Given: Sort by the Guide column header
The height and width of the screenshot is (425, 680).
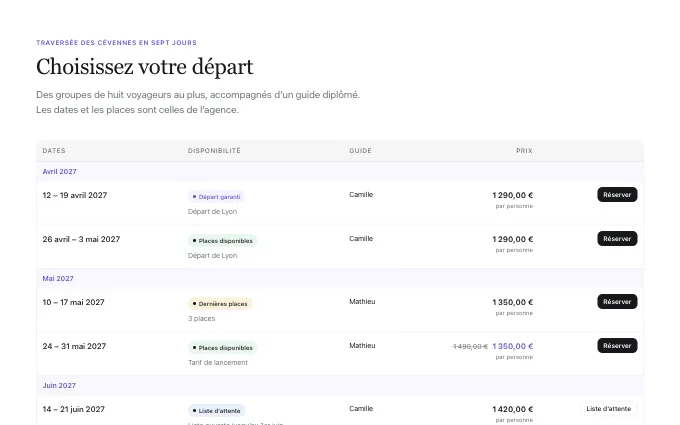Looking at the screenshot, I should [x=360, y=150].
